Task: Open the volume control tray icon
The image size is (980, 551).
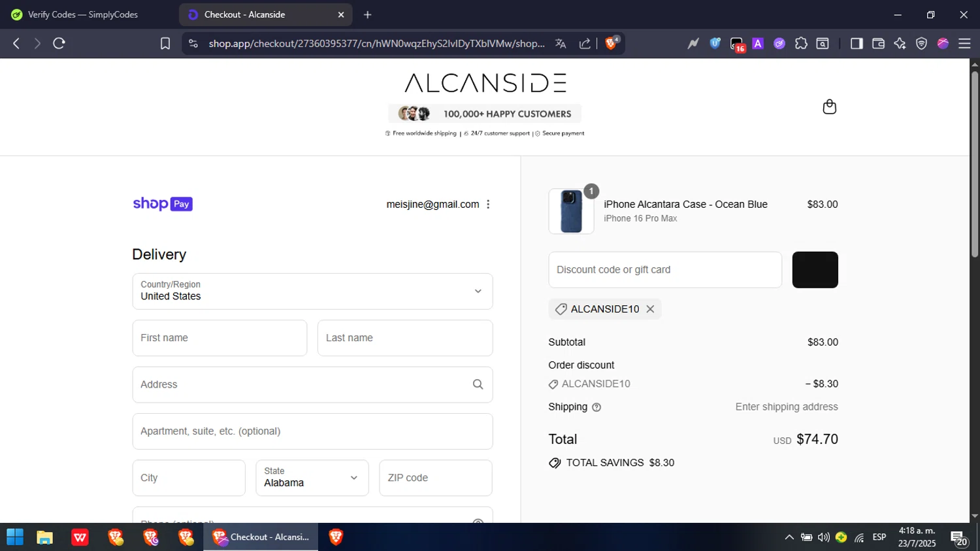Action: click(824, 537)
